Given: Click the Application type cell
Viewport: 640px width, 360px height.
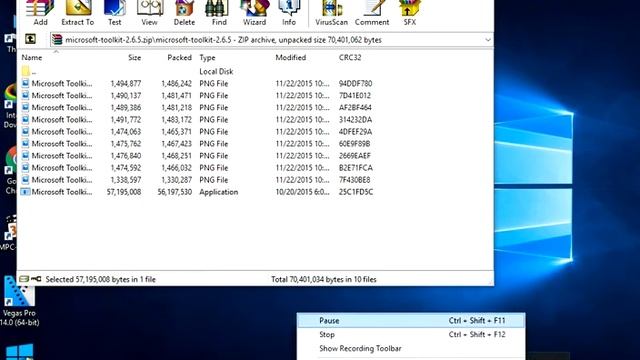Looking at the screenshot, I should tap(218, 192).
